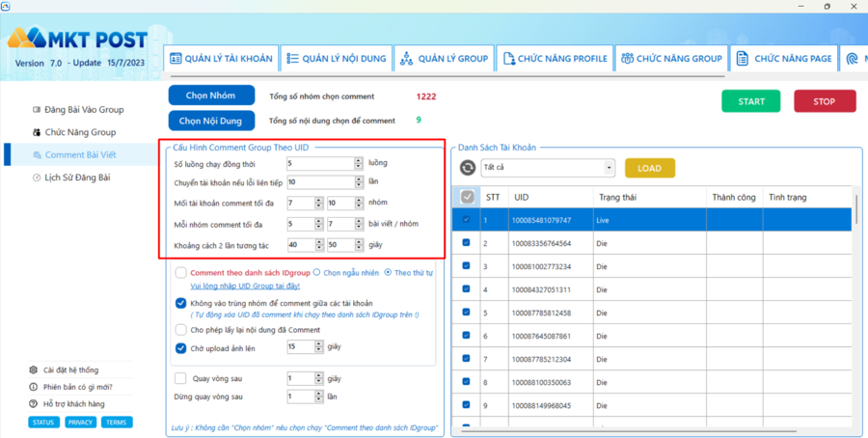The height and width of the screenshot is (438, 868).
Task: Open the Vui lòng nhập UID Group link
Action: click(245, 286)
